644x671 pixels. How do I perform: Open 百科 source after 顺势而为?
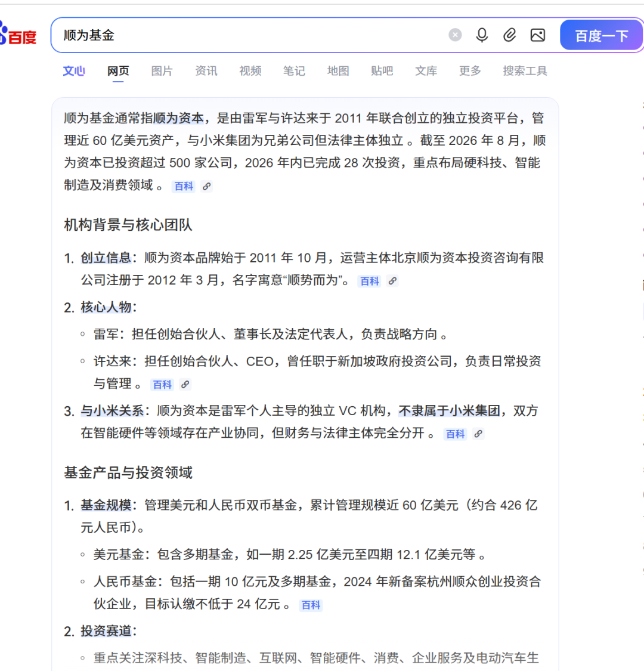[x=369, y=281]
